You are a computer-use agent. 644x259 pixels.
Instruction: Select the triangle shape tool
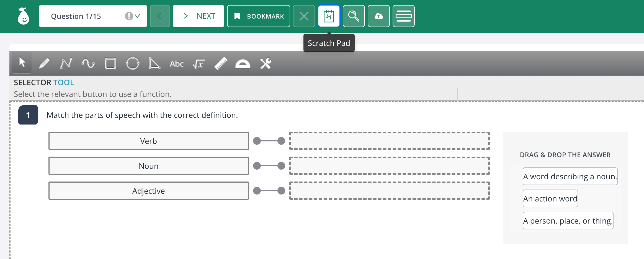point(154,63)
